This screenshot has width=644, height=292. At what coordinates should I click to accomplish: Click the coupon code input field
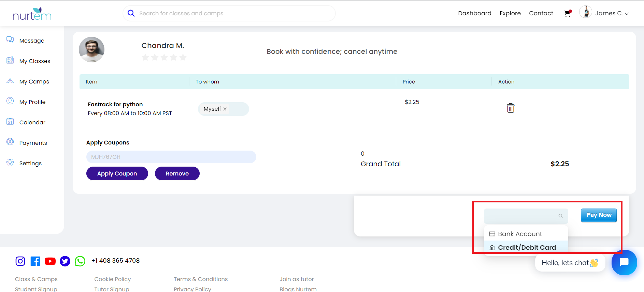click(x=171, y=157)
